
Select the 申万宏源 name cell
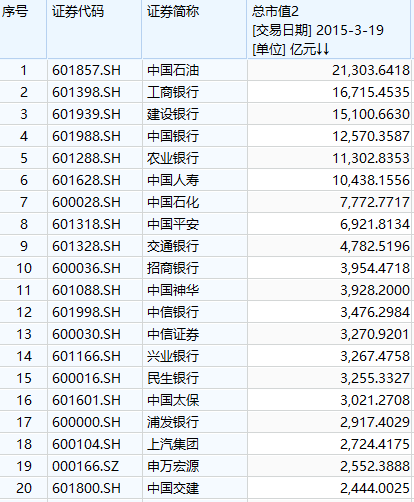click(195, 466)
